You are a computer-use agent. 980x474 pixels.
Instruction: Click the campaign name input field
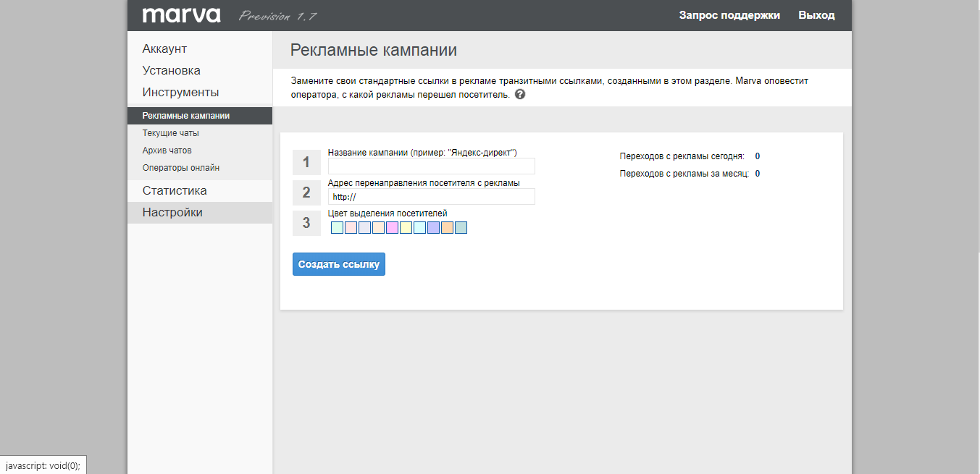(x=431, y=166)
